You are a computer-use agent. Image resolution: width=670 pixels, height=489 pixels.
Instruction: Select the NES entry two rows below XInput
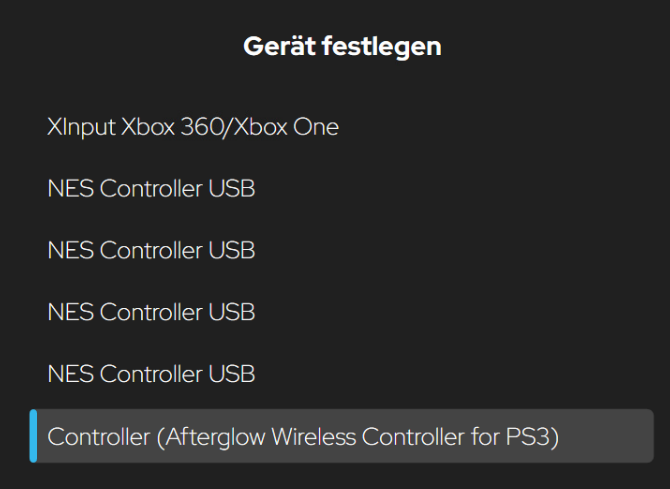(151, 250)
